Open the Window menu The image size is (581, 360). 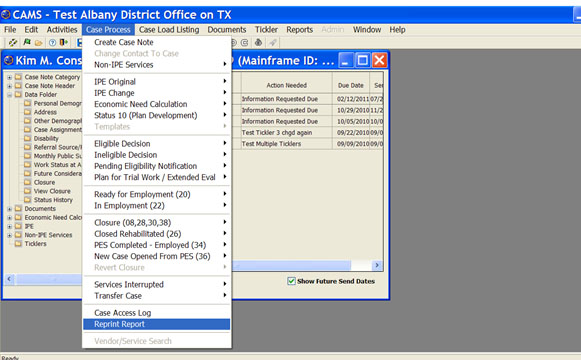click(367, 30)
